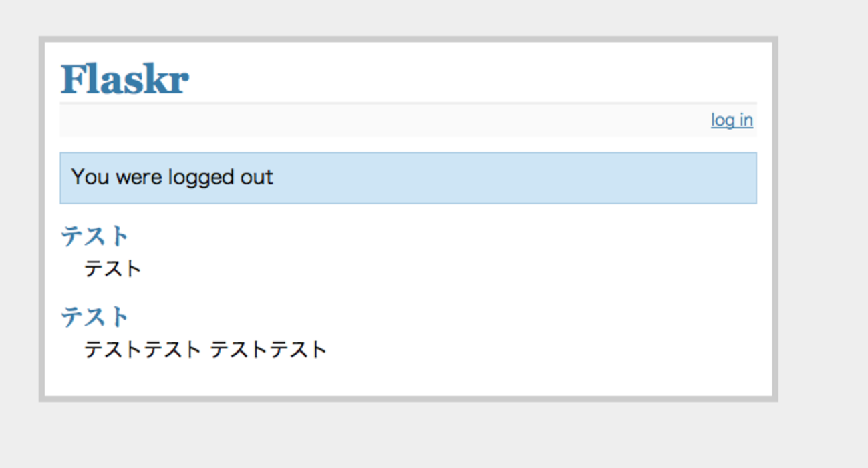Click the word "out" in the flash message
Image resolution: width=868 pixels, height=468 pixels.
[x=256, y=178]
